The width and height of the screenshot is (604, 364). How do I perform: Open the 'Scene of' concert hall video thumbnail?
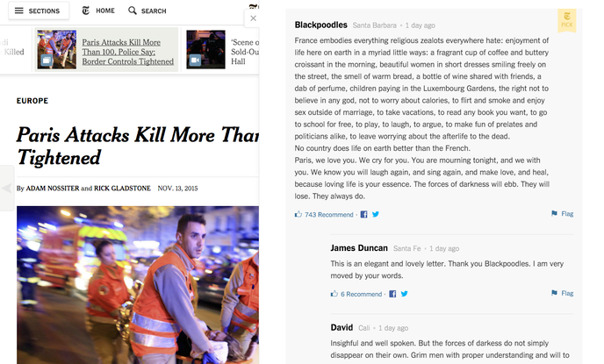pyautogui.click(x=206, y=50)
